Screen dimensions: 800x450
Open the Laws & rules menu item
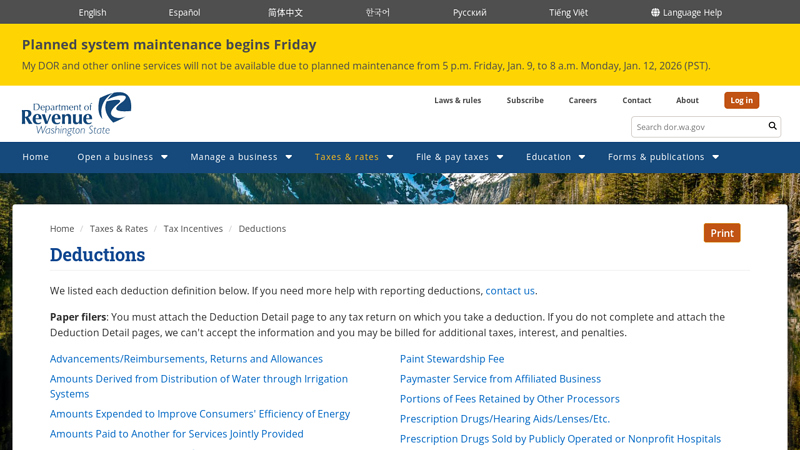click(457, 100)
